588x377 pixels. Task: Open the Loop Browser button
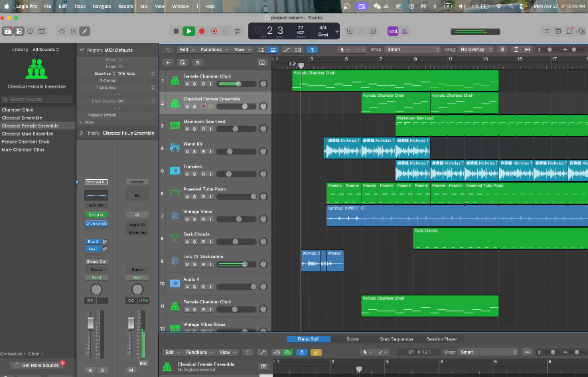point(569,31)
